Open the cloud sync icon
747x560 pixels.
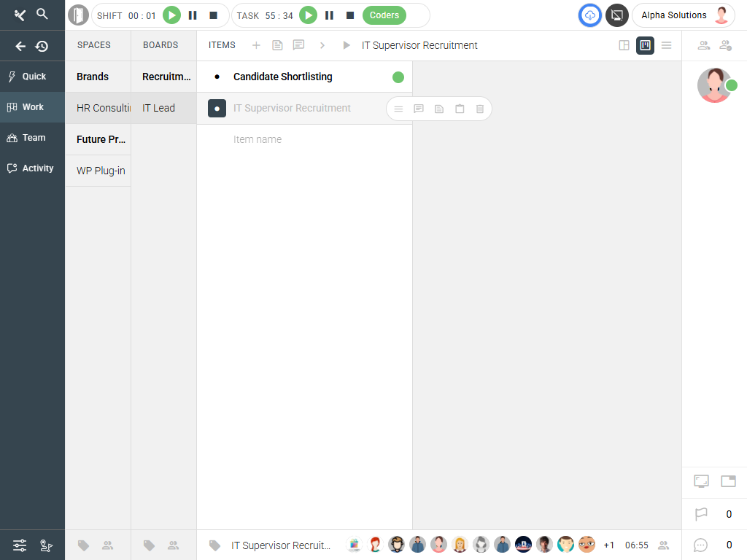590,15
